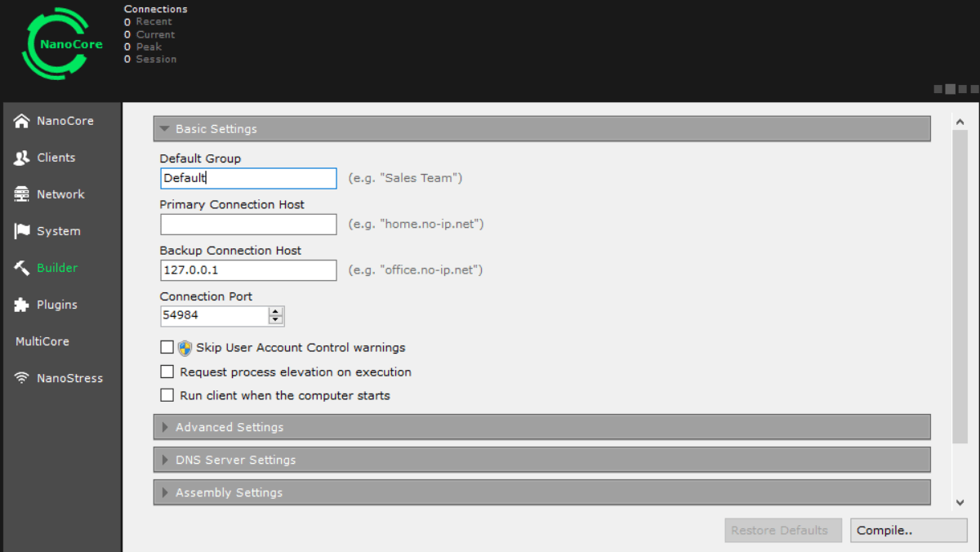Image resolution: width=980 pixels, height=552 pixels.
Task: Select the Builder section label
Action: (x=57, y=268)
